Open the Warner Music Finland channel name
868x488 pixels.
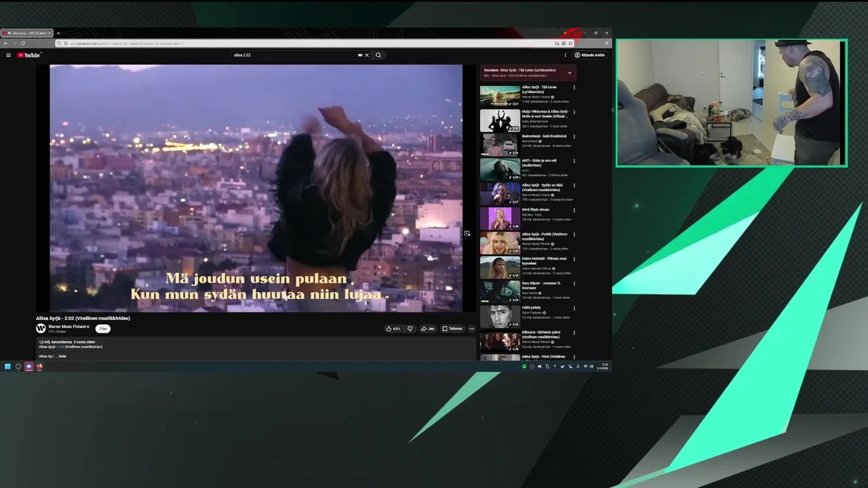pyautogui.click(x=67, y=327)
